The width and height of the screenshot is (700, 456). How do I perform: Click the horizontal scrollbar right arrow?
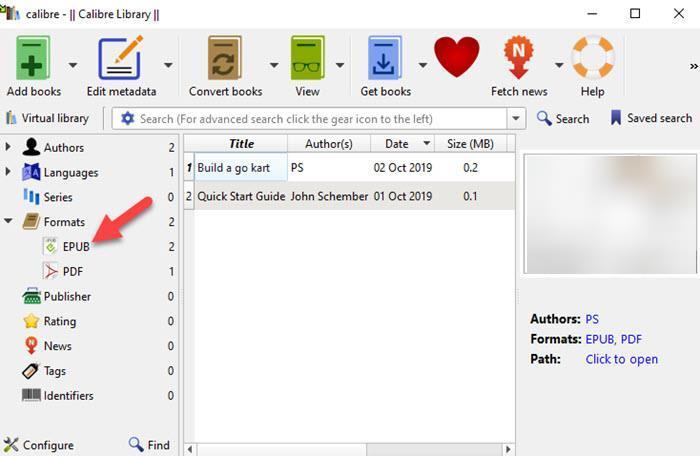coord(508,449)
